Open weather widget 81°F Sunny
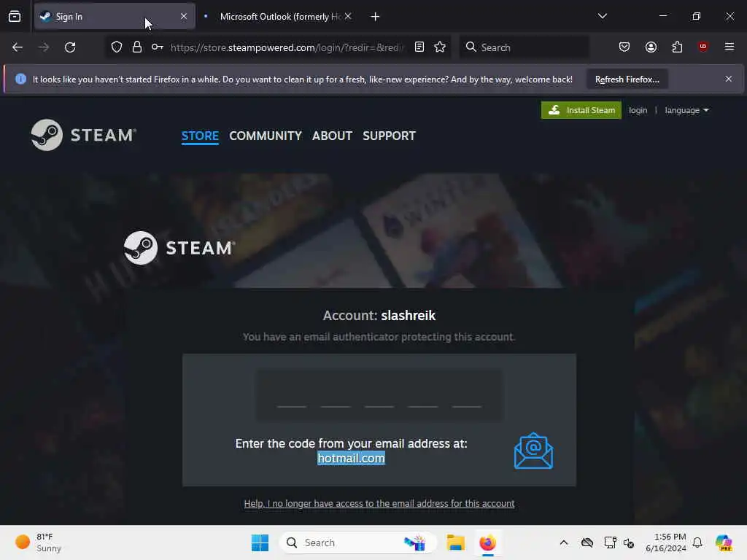747x560 pixels. pos(38,542)
